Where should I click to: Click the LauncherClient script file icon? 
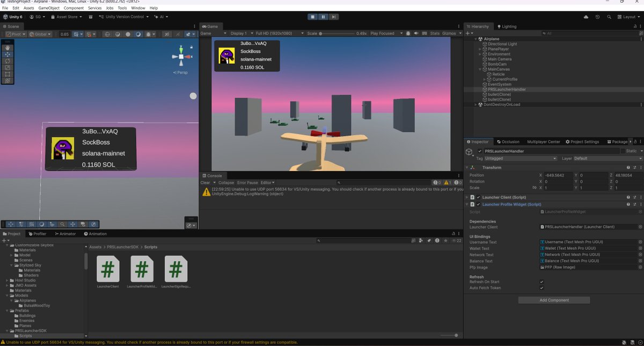(x=108, y=269)
